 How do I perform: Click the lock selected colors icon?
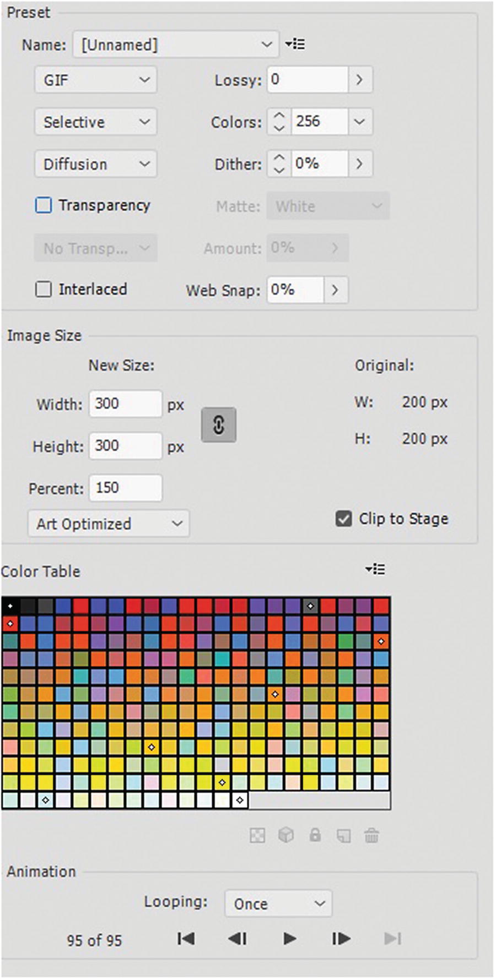click(315, 835)
